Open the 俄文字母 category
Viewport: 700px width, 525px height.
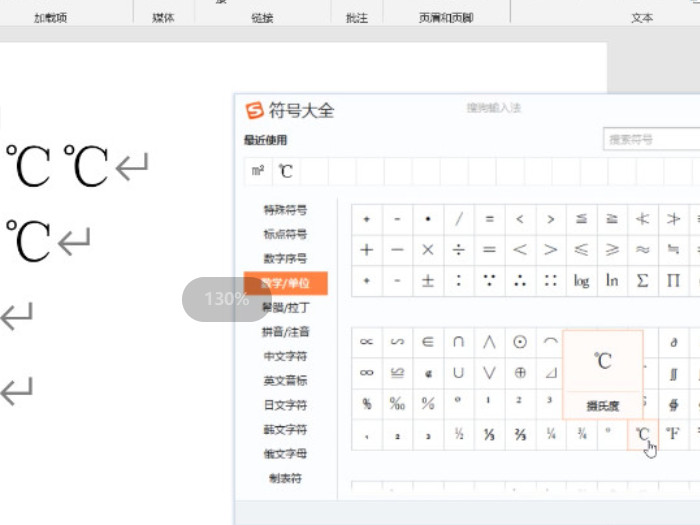click(x=285, y=454)
